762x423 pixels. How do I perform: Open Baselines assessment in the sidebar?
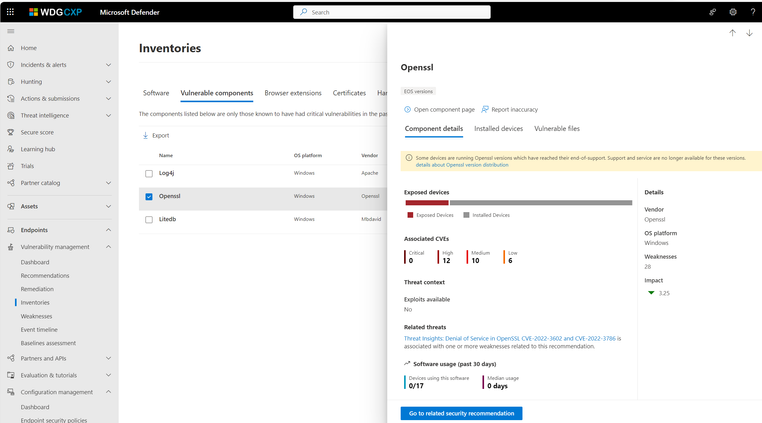48,343
